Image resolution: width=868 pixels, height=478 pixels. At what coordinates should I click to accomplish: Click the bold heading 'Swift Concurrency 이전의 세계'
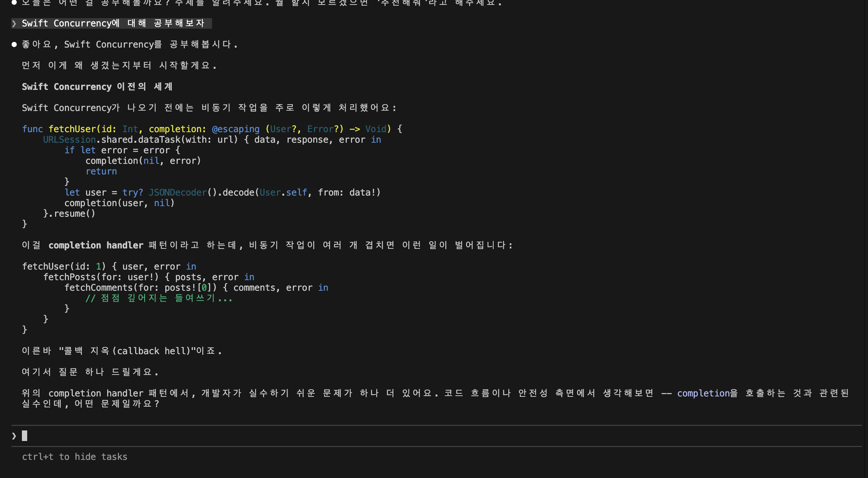pyautogui.click(x=97, y=87)
